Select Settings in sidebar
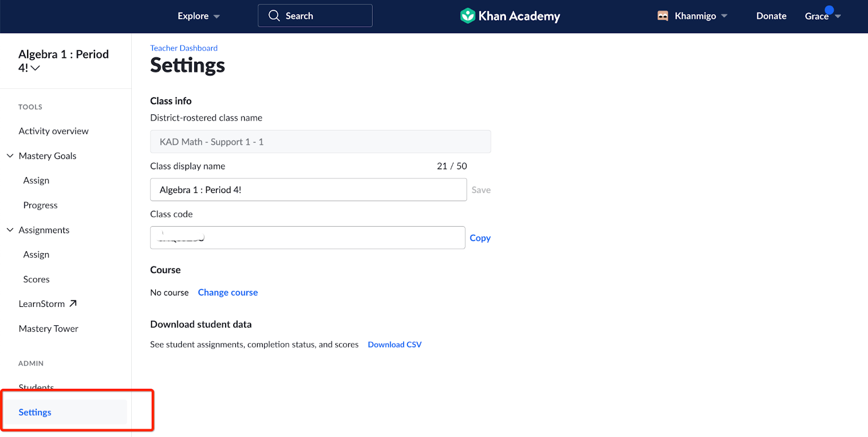 [x=66, y=412]
